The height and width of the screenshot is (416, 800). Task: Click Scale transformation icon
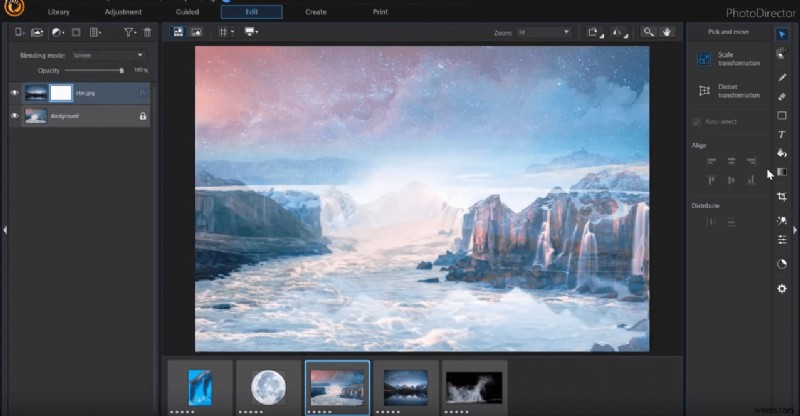pyautogui.click(x=704, y=59)
